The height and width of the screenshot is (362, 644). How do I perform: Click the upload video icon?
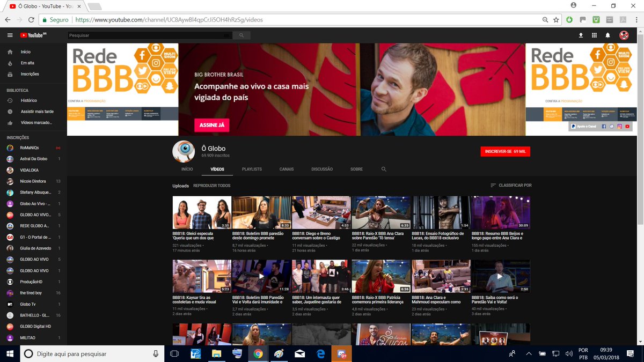click(x=580, y=35)
